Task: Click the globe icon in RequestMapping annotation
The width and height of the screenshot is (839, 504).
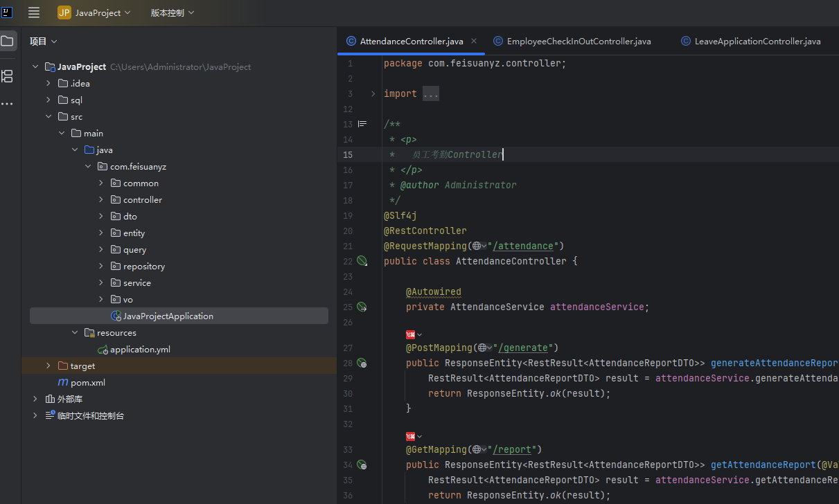Action: pos(476,246)
